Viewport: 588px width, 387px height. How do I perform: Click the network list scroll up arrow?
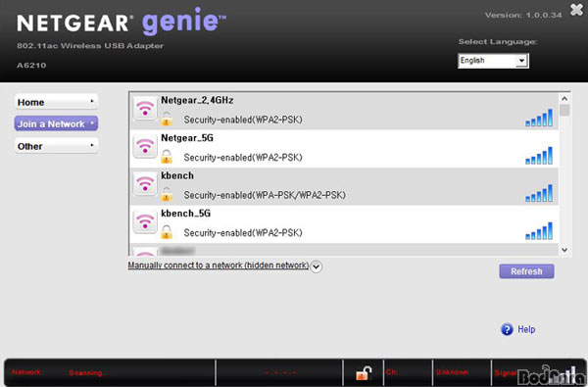coord(564,99)
